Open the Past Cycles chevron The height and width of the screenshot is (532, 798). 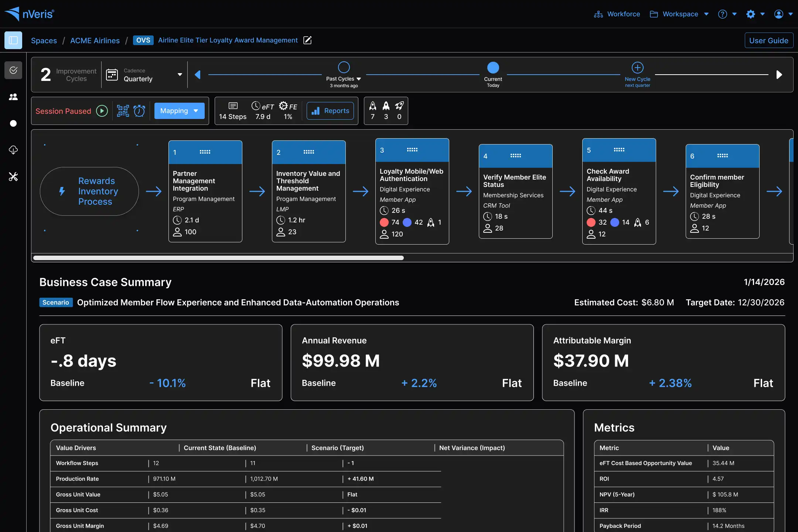(359, 78)
